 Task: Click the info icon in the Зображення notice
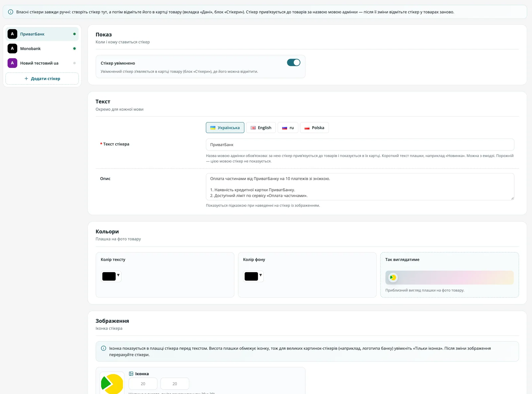103,348
